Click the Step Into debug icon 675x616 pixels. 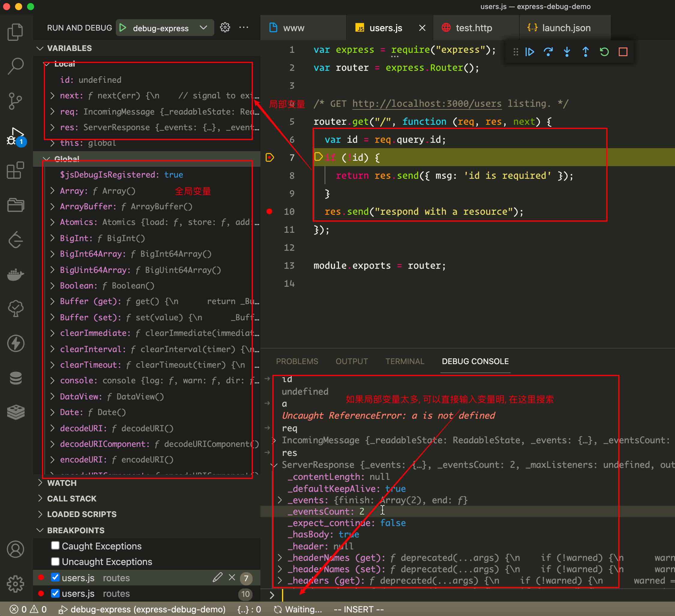(567, 52)
